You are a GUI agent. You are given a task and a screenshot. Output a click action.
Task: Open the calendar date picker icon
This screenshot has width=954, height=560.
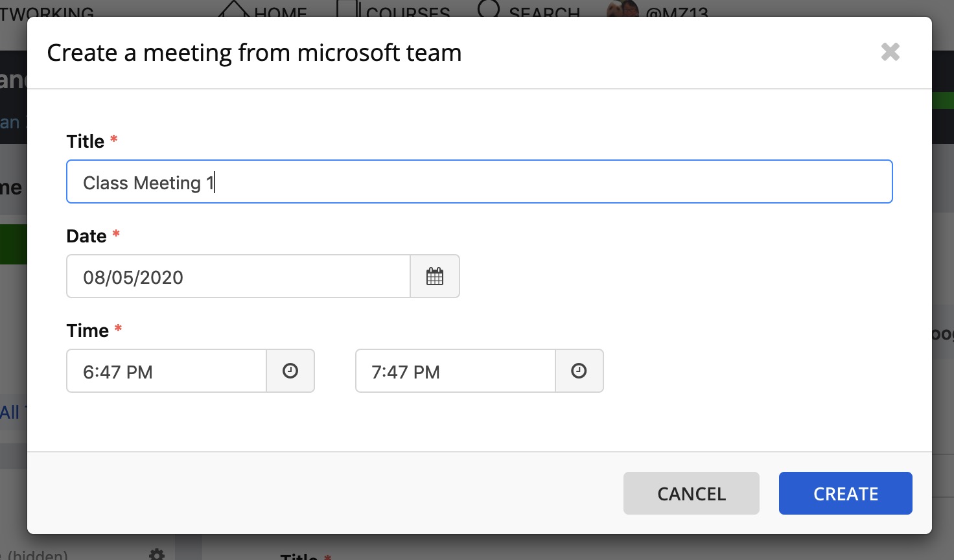(435, 276)
